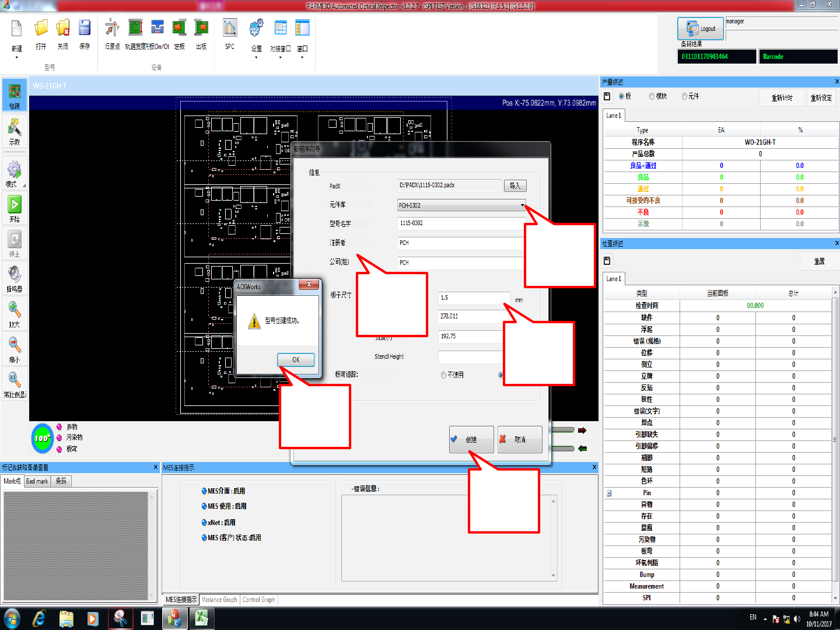Screen dimensions: 840x630
Task: Click the 归原点 home position icon
Action: 112,28
